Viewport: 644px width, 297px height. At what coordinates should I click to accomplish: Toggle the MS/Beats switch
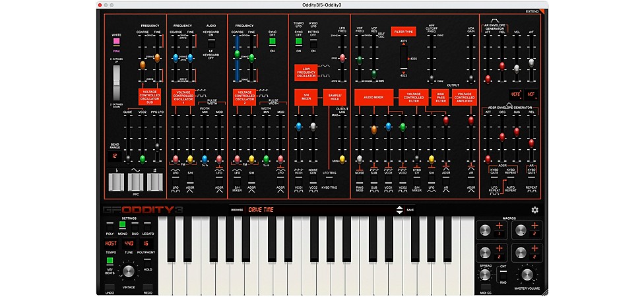click(x=110, y=261)
